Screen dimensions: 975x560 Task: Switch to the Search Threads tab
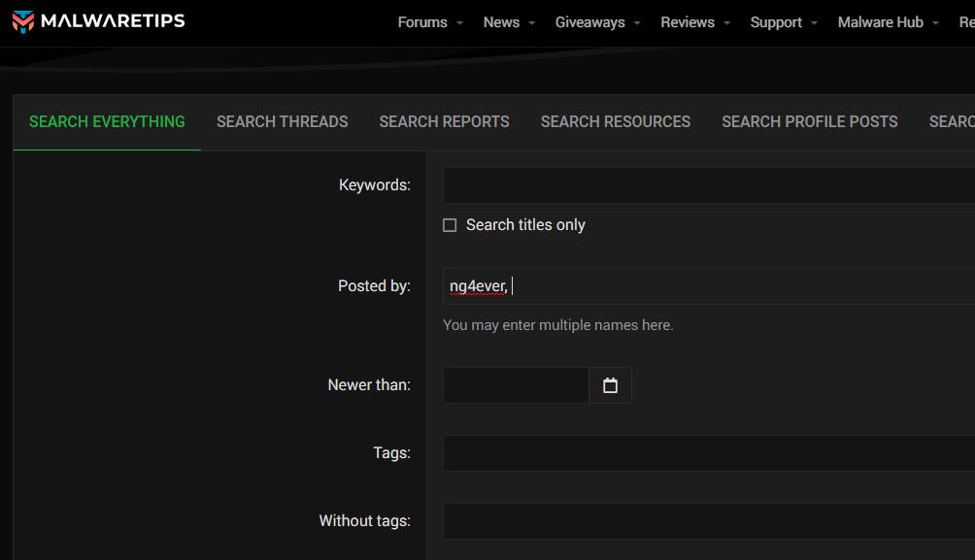[x=283, y=122]
